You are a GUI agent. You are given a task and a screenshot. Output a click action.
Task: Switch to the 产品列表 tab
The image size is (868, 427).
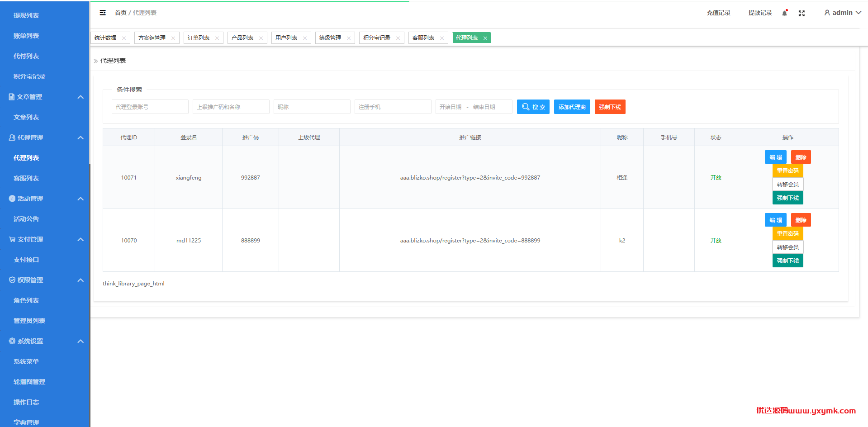(x=242, y=38)
